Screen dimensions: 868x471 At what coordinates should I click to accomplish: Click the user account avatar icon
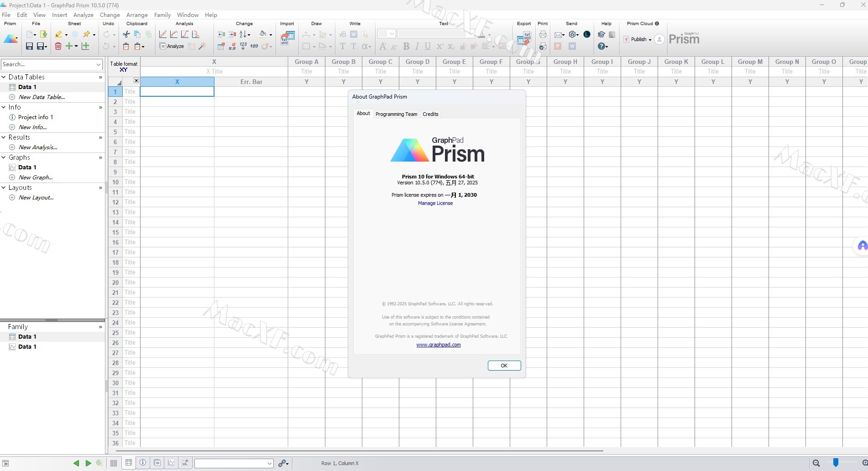(659, 39)
